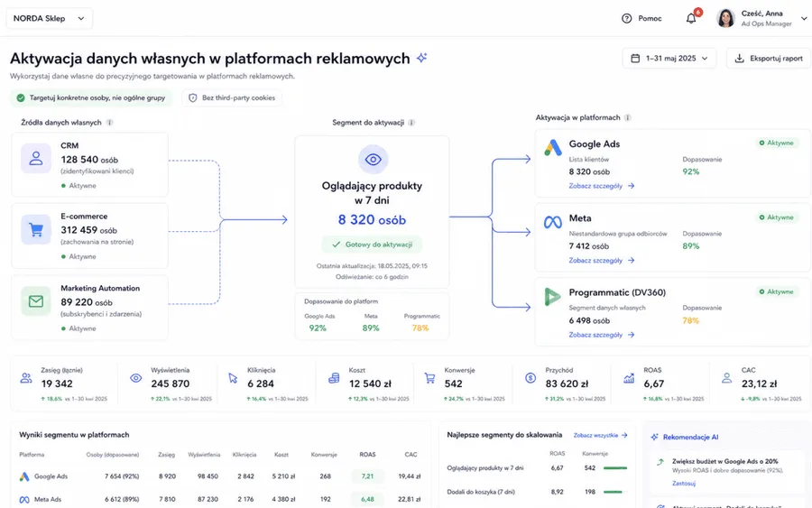
Task: Click the upward arrow icon beside Zwiększ budżet recommendation
Action: [660, 462]
